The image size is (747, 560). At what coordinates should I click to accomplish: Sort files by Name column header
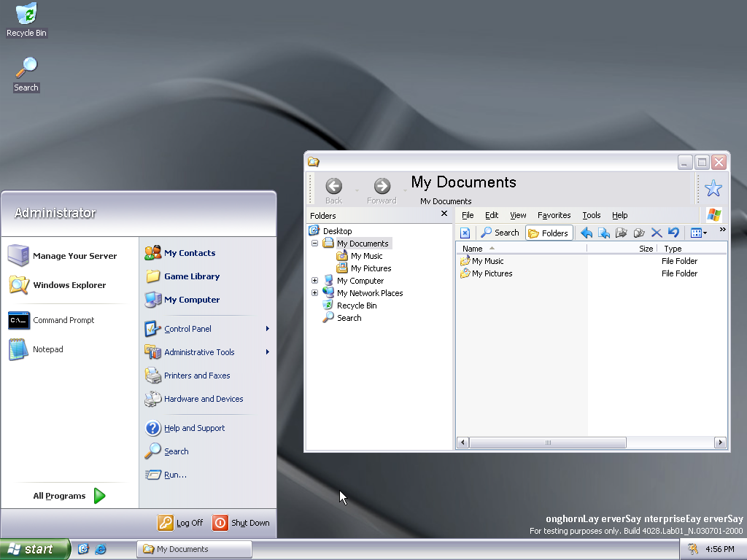click(x=473, y=249)
